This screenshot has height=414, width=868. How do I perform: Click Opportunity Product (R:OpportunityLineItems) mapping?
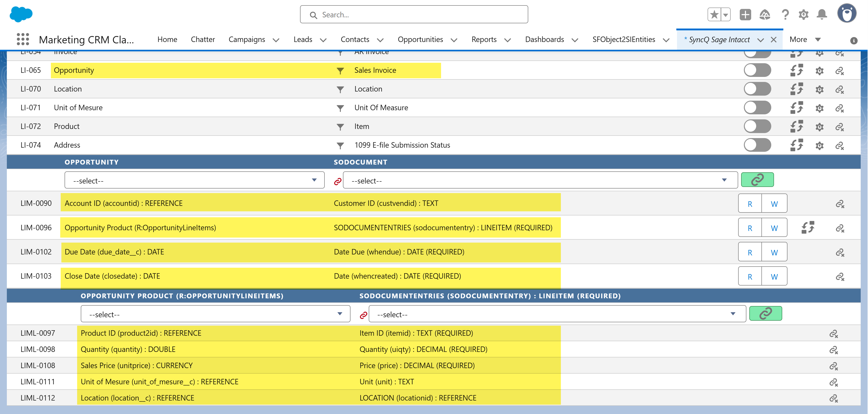coord(140,228)
